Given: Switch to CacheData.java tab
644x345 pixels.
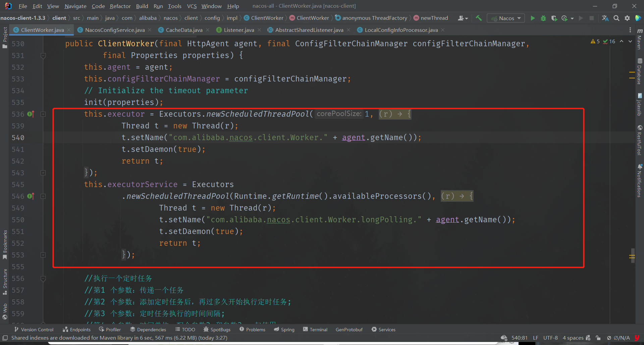Looking at the screenshot, I should click(184, 30).
